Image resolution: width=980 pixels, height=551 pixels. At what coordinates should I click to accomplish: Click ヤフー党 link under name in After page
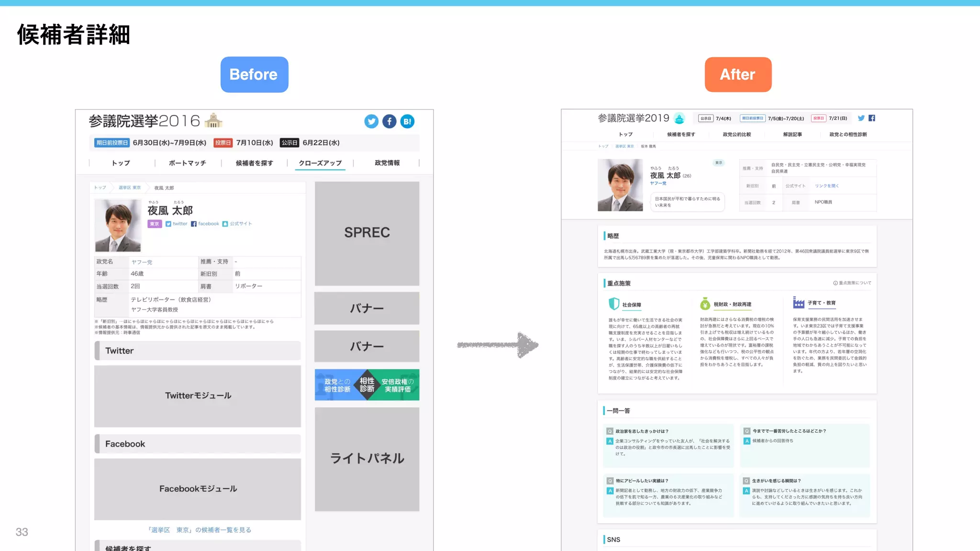click(x=658, y=183)
